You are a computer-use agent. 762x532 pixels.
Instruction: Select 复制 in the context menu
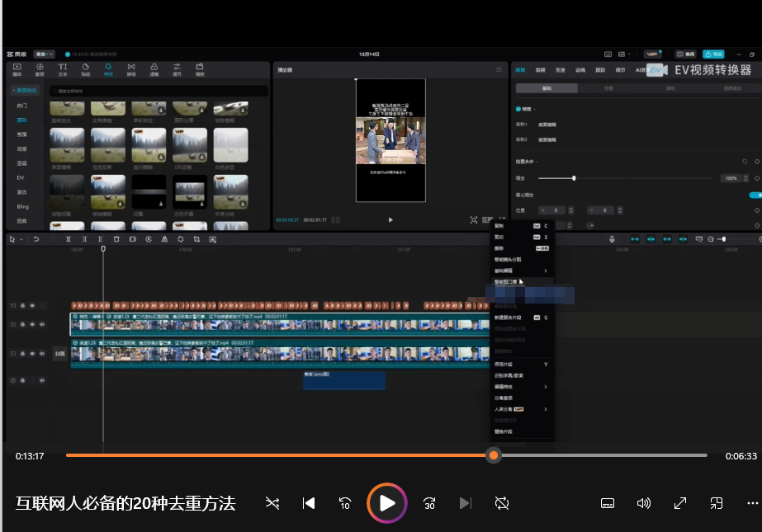point(499,226)
